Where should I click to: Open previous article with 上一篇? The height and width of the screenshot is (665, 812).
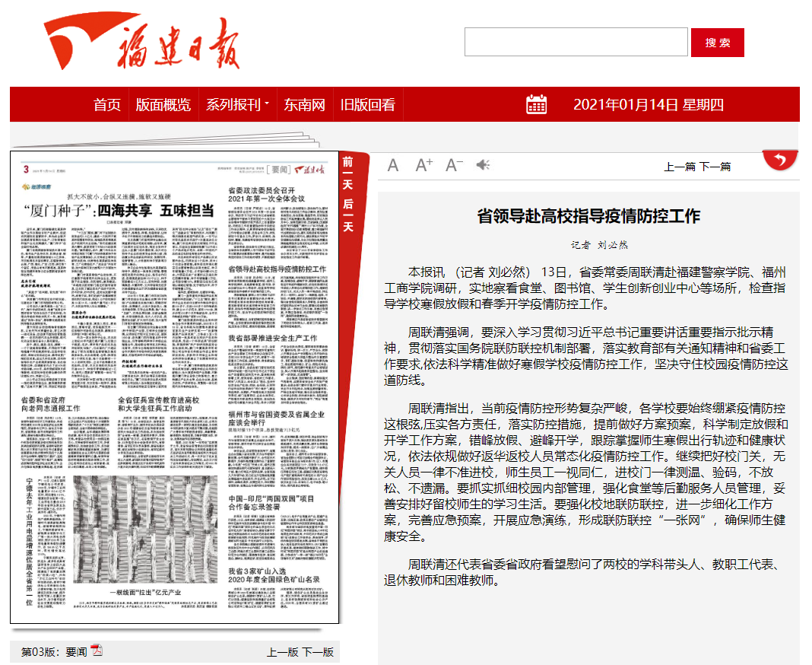680,167
